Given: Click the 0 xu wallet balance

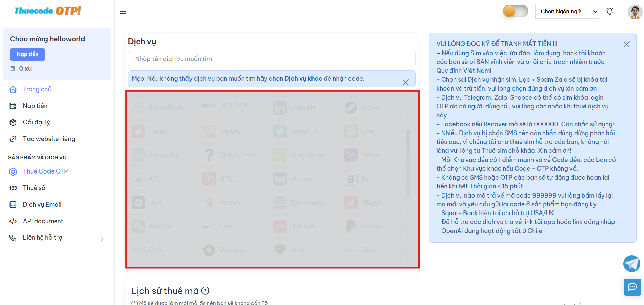Looking at the screenshot, I should (x=21, y=68).
